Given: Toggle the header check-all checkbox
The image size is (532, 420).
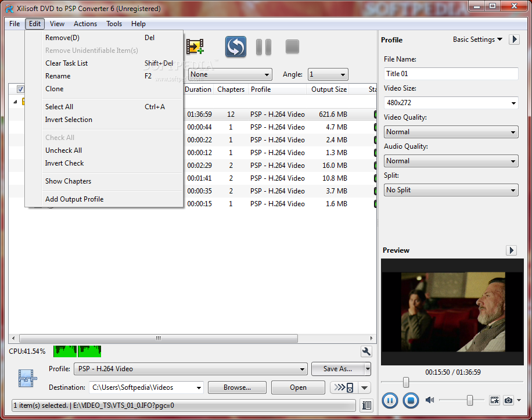Looking at the screenshot, I should coord(20,89).
